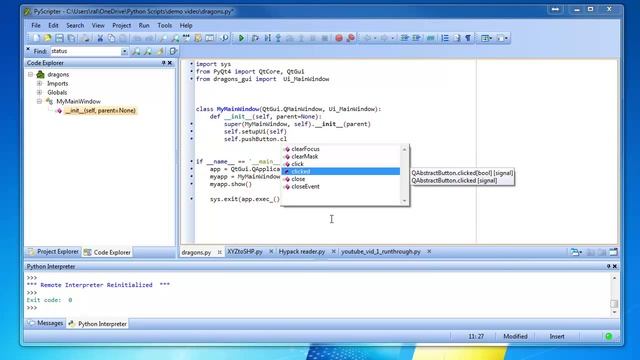Viewport: 640px width, 360px height.
Task: Open the Edit menu
Action: 53,25
